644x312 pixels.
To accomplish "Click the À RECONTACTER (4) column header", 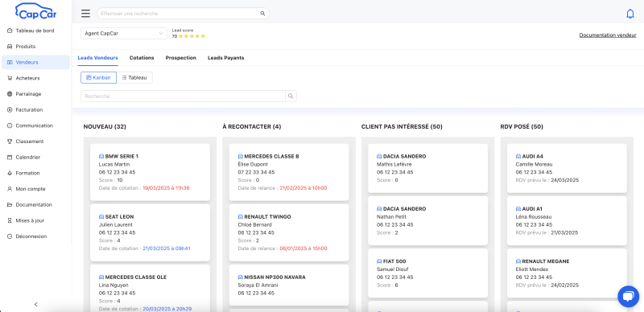I will point(252,127).
